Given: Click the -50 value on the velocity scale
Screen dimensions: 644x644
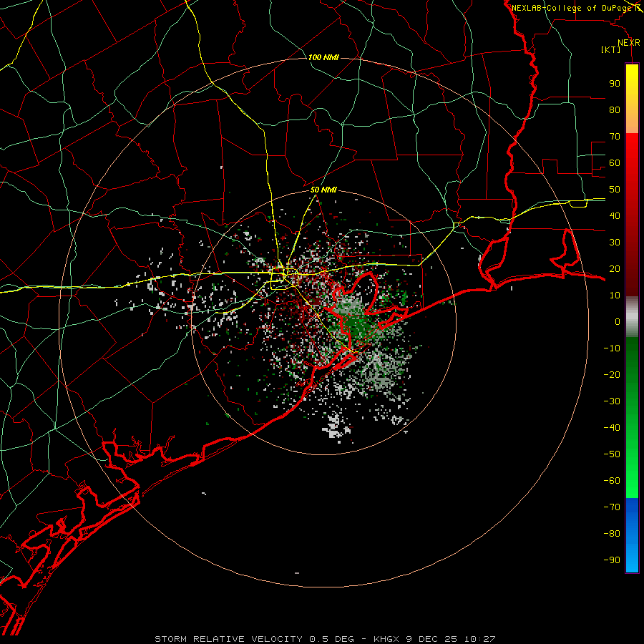Looking at the screenshot, I should (612, 454).
